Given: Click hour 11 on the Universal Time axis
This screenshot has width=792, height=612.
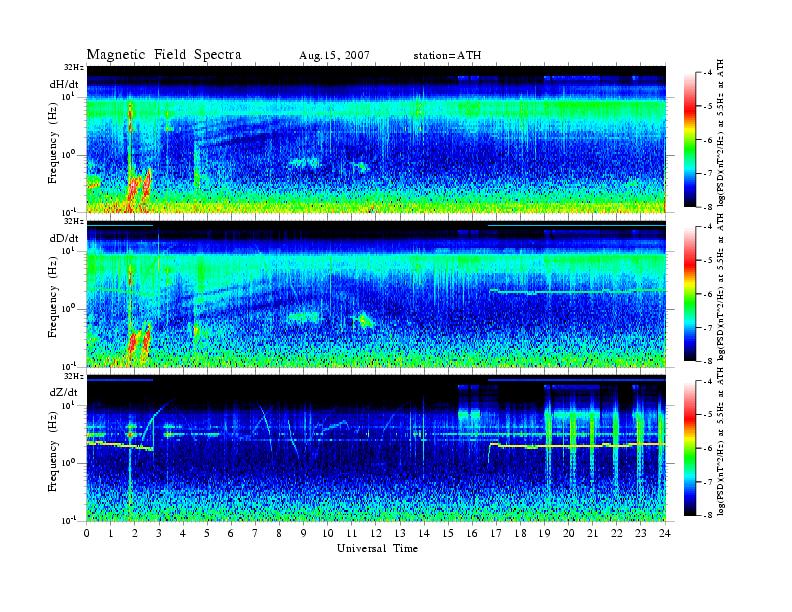Looking at the screenshot, I should 352,534.
